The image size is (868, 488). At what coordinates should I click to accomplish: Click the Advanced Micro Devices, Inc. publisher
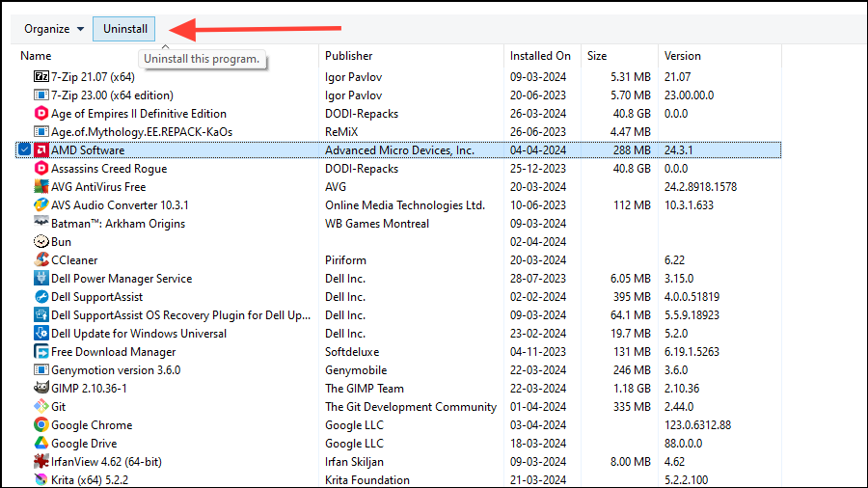point(399,149)
